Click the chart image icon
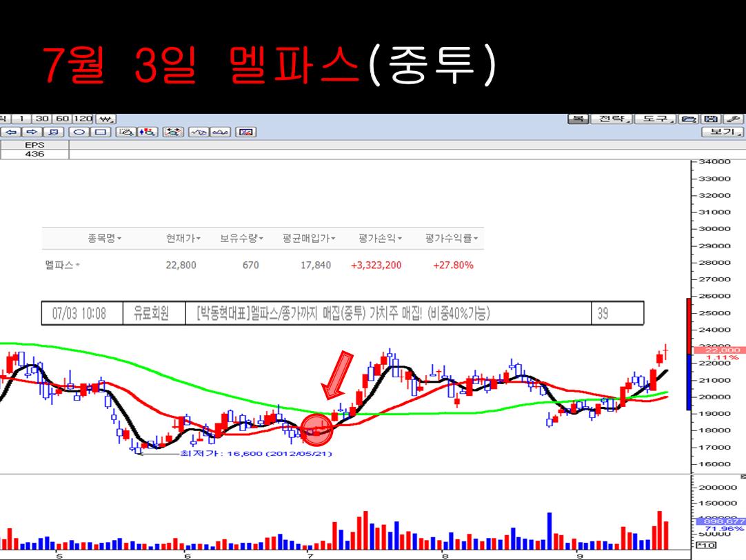746x560 pixels. click(246, 132)
